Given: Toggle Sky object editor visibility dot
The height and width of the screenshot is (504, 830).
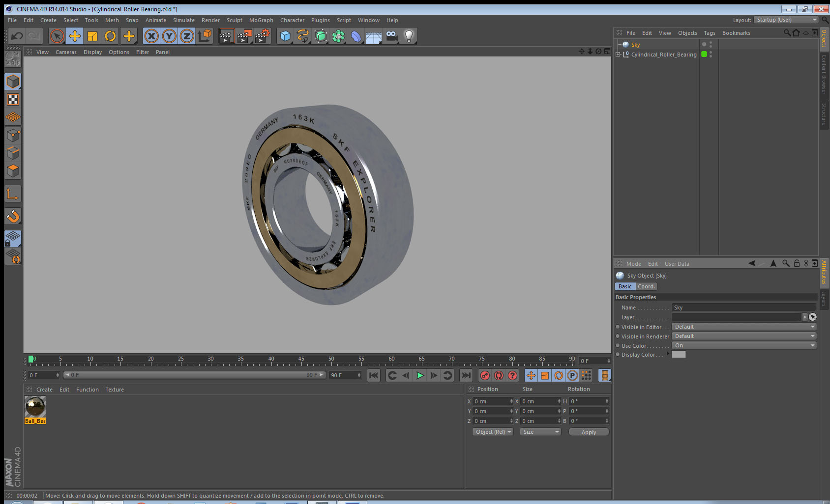Looking at the screenshot, I should coord(711,43).
